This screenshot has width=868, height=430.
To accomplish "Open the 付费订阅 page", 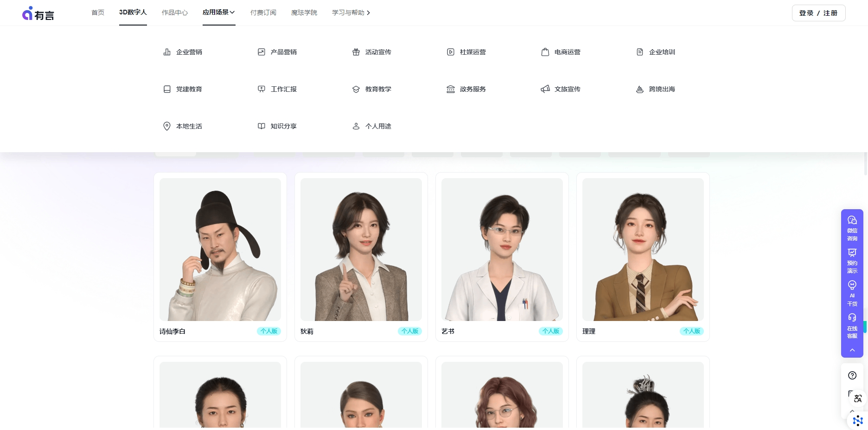I will pos(263,13).
